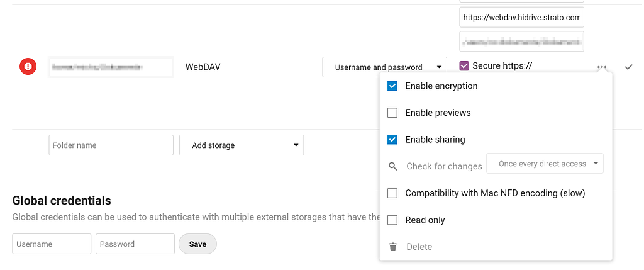Enable Compatibility with Mac NFD encoding
Image resolution: width=644 pixels, height=270 pixels.
pos(392,193)
